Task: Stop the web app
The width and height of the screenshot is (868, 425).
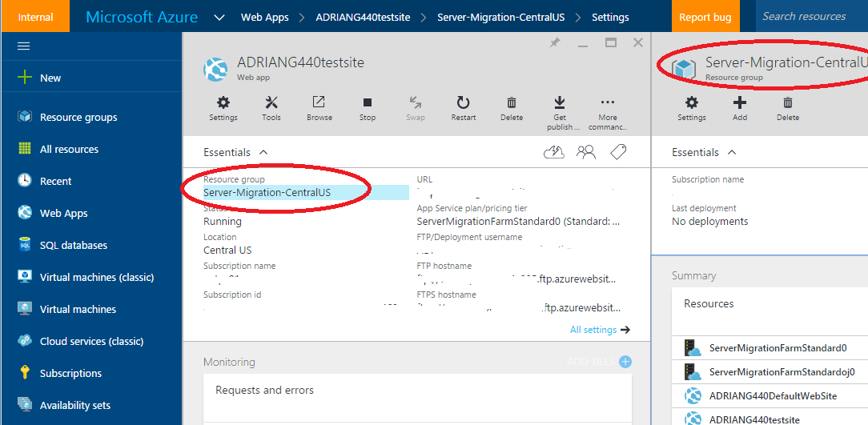Action: click(x=368, y=109)
